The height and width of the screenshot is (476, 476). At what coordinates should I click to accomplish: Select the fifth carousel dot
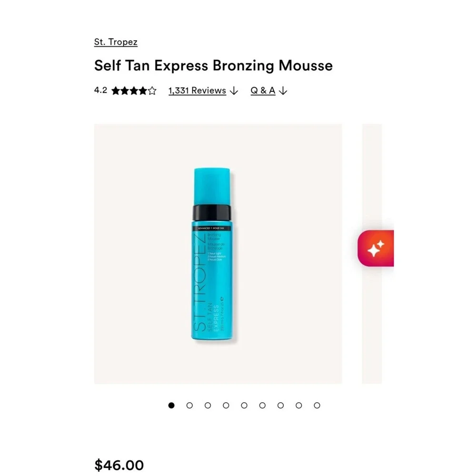[244, 405]
